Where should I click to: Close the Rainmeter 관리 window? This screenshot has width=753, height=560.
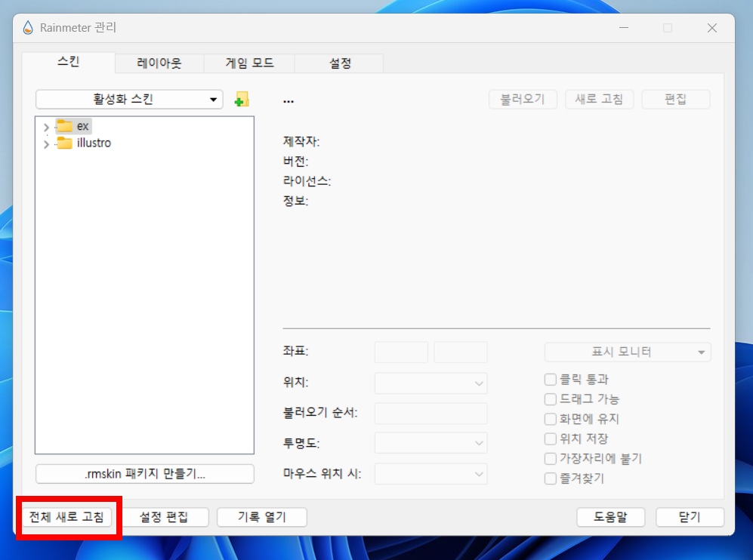[x=712, y=29]
